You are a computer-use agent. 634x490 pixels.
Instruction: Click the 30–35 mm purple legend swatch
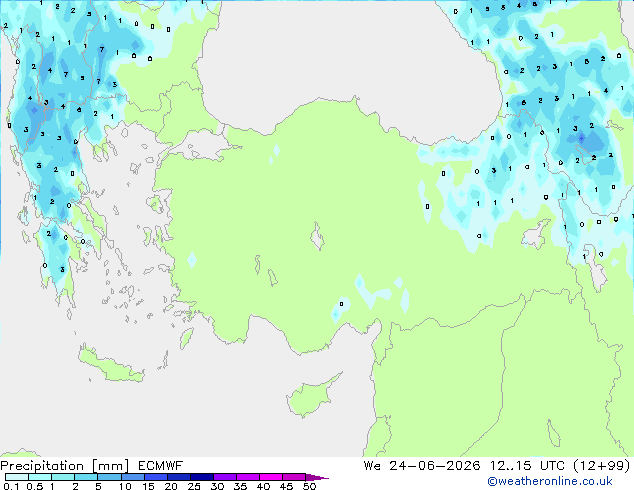pyautogui.click(x=224, y=477)
